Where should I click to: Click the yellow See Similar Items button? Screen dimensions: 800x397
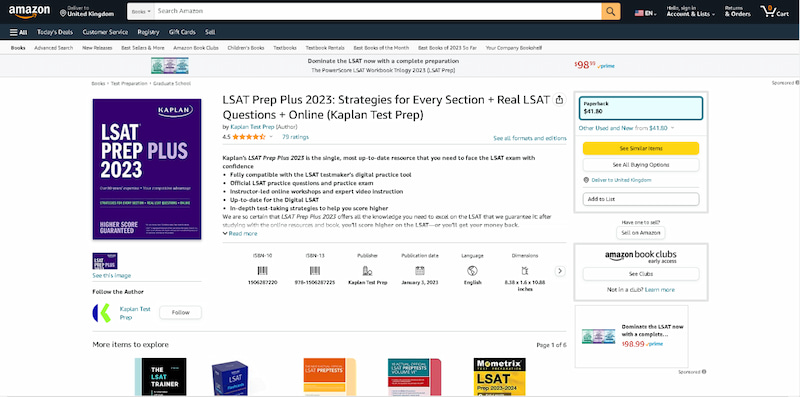click(x=640, y=148)
